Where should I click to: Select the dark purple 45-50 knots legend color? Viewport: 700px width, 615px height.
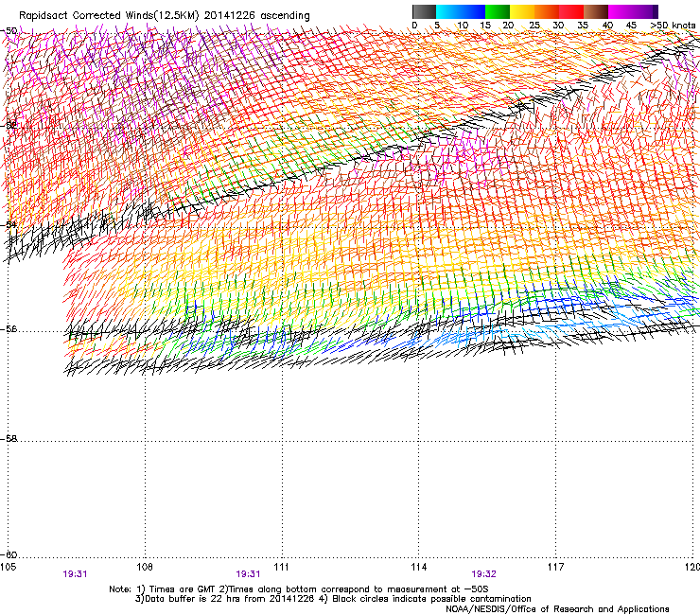[x=645, y=11]
